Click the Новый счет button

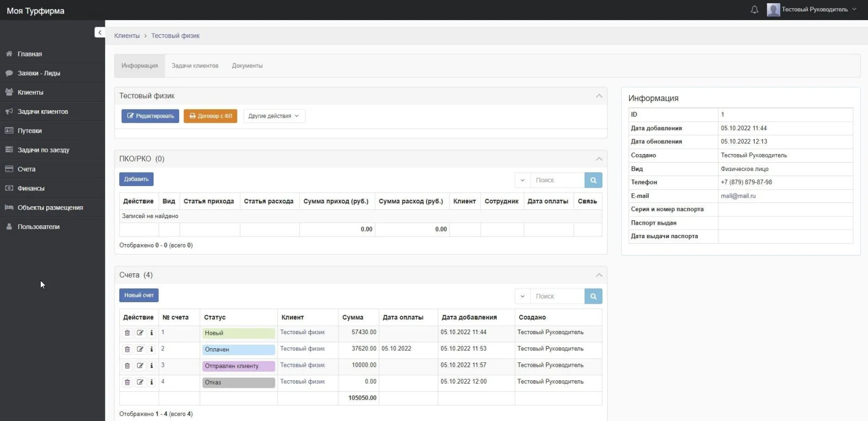(139, 295)
